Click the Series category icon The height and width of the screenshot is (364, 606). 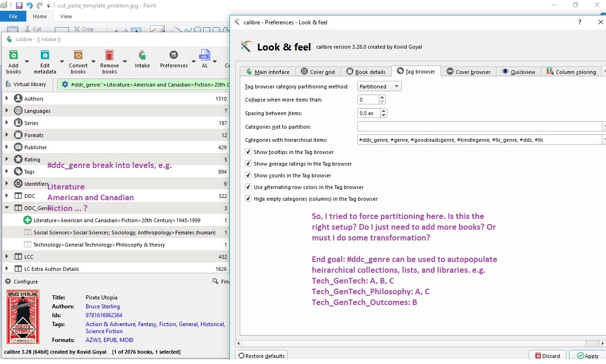coord(18,123)
